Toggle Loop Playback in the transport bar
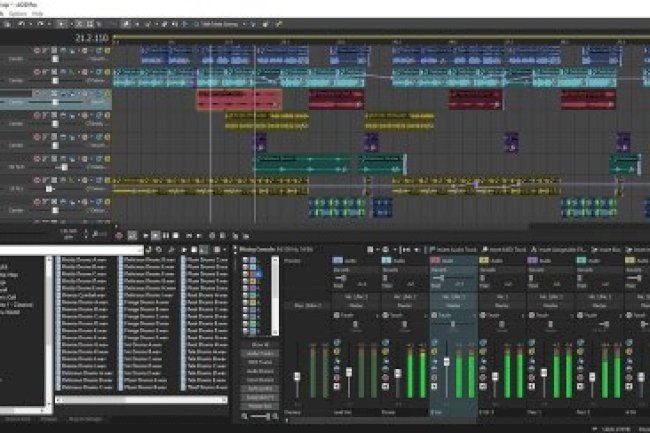 [x=132, y=236]
